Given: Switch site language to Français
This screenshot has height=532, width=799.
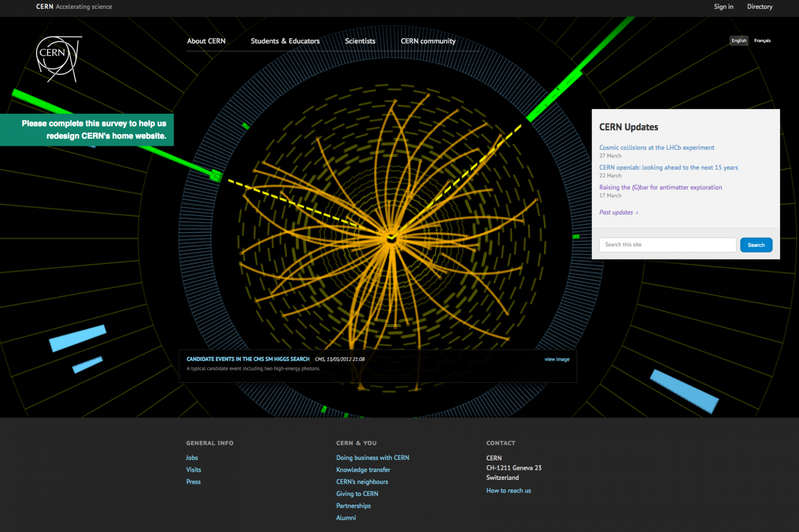Looking at the screenshot, I should tap(762, 40).
